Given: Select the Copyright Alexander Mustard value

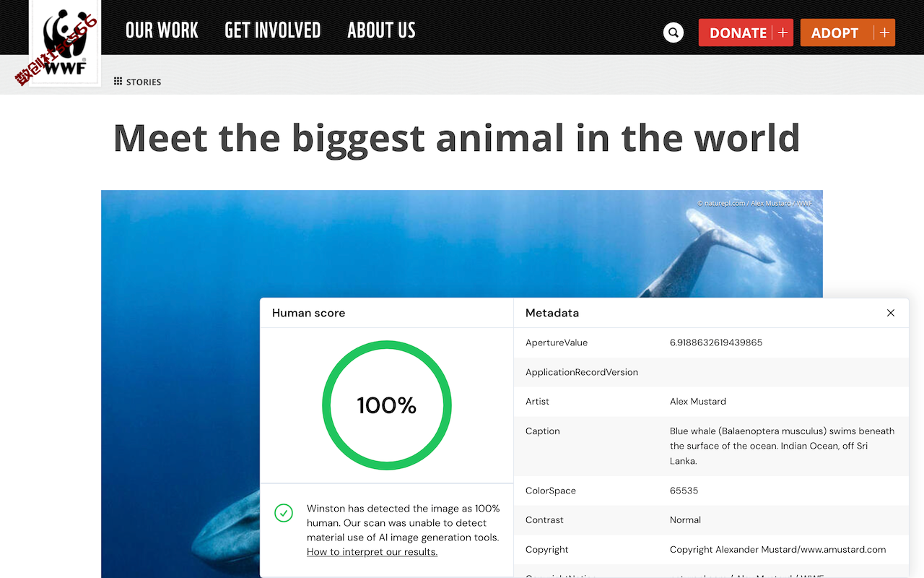Looking at the screenshot, I should click(777, 549).
